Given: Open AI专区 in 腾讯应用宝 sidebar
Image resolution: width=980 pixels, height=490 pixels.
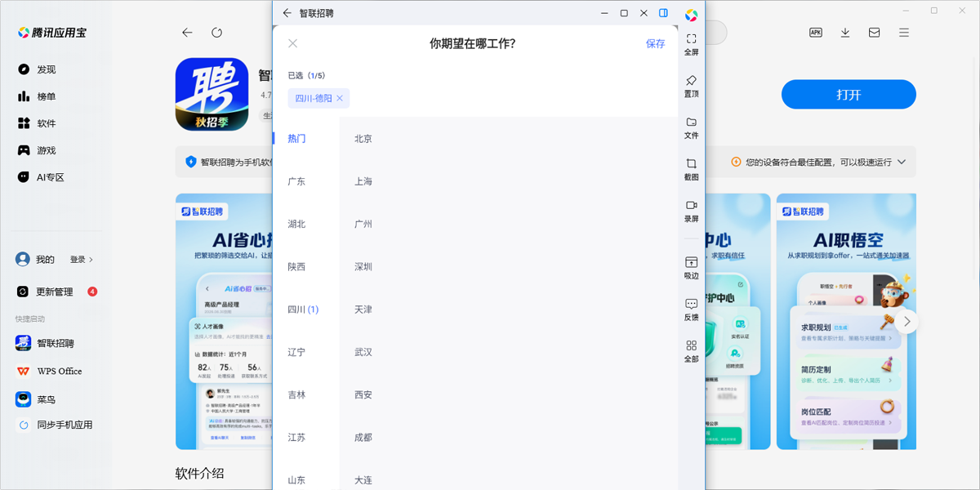Looking at the screenshot, I should 41,177.
